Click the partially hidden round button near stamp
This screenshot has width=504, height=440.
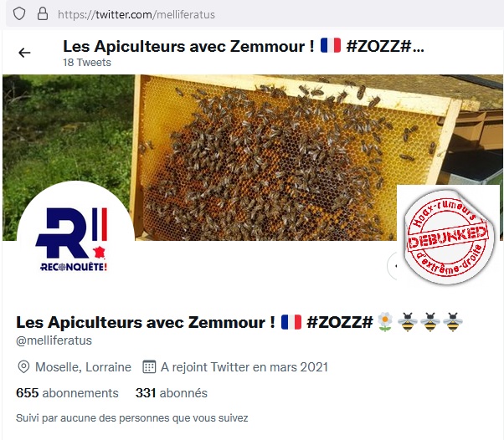pos(392,266)
